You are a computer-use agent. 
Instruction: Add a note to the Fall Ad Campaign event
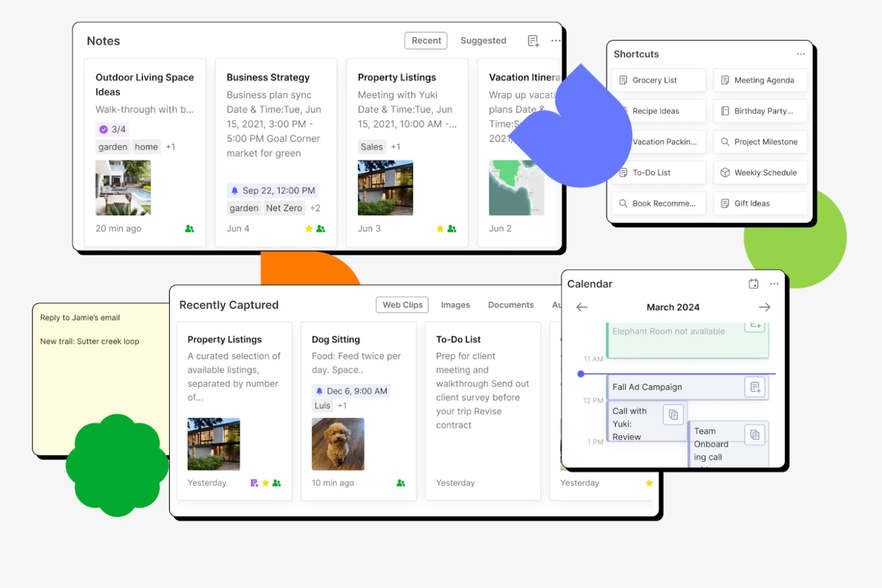755,387
